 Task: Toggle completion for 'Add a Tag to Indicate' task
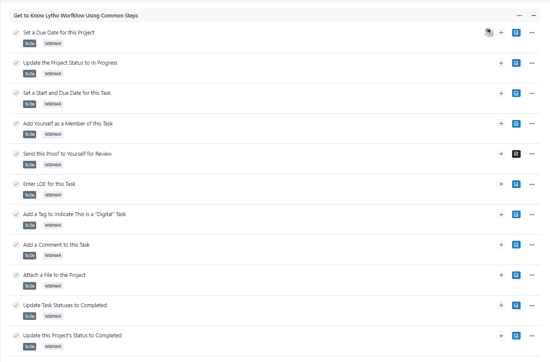16,214
